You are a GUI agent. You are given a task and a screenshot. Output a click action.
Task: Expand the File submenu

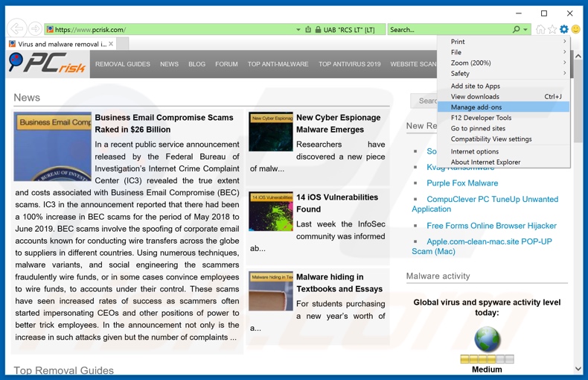coord(504,52)
